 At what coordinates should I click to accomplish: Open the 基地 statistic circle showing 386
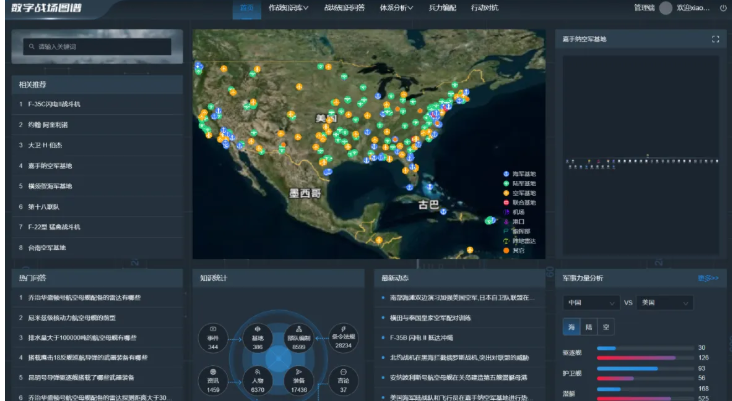[x=258, y=338]
